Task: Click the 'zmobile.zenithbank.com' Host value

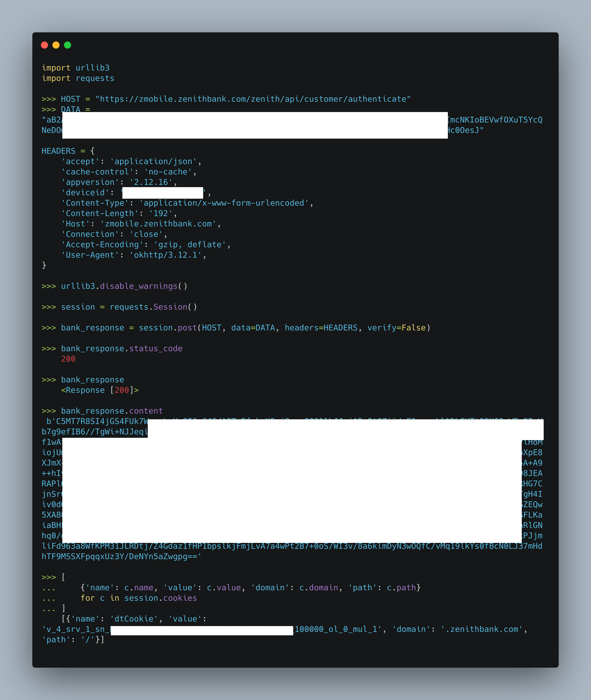Action: tap(158, 224)
